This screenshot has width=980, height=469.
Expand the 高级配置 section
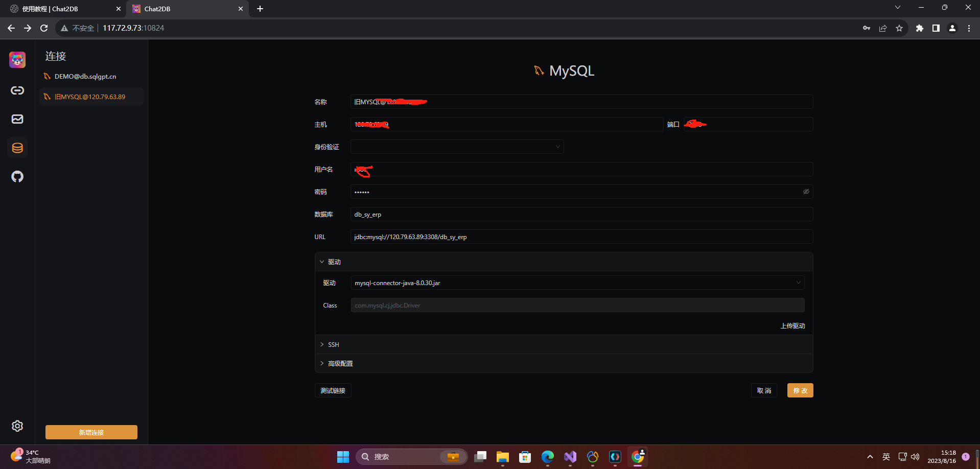pos(564,363)
